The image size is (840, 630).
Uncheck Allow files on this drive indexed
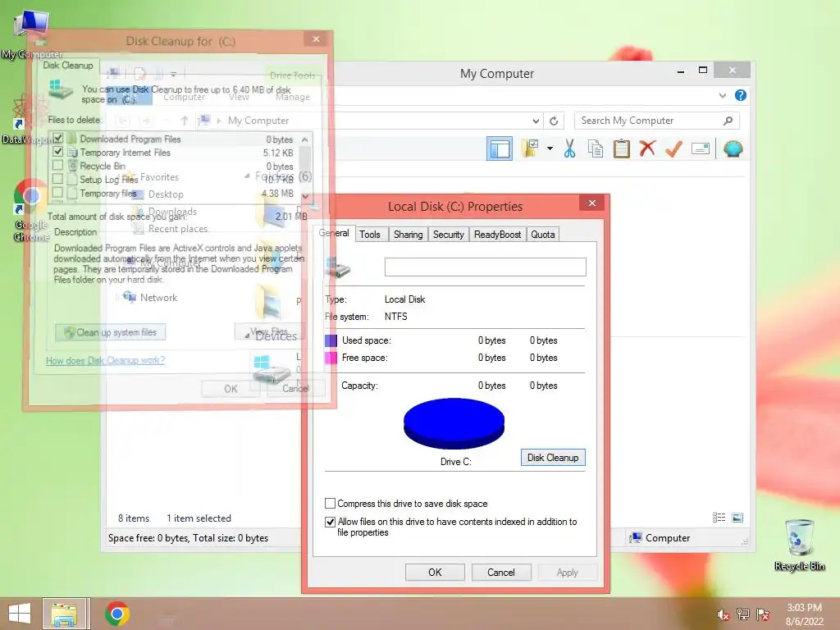[x=330, y=522]
